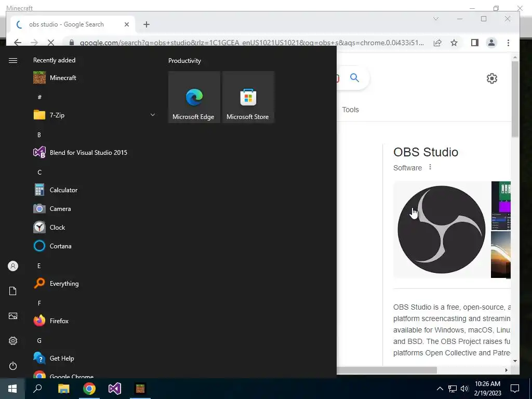532x399 pixels.
Task: Jump to letter E section header
Action: click(39, 266)
